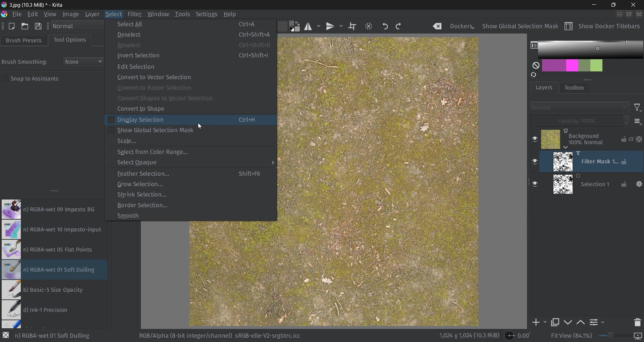Duplicate layer using the copy icon
The image size is (644, 342).
pyautogui.click(x=555, y=322)
